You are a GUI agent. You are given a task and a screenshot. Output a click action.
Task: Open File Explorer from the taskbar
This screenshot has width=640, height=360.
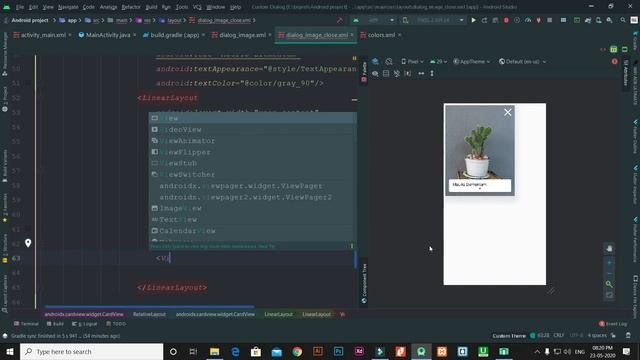click(x=214, y=351)
